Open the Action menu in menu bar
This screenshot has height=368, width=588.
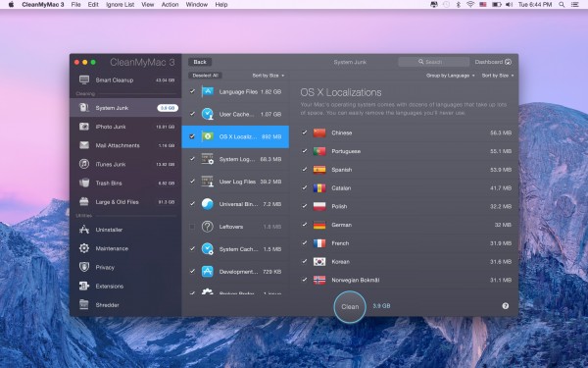click(x=170, y=5)
